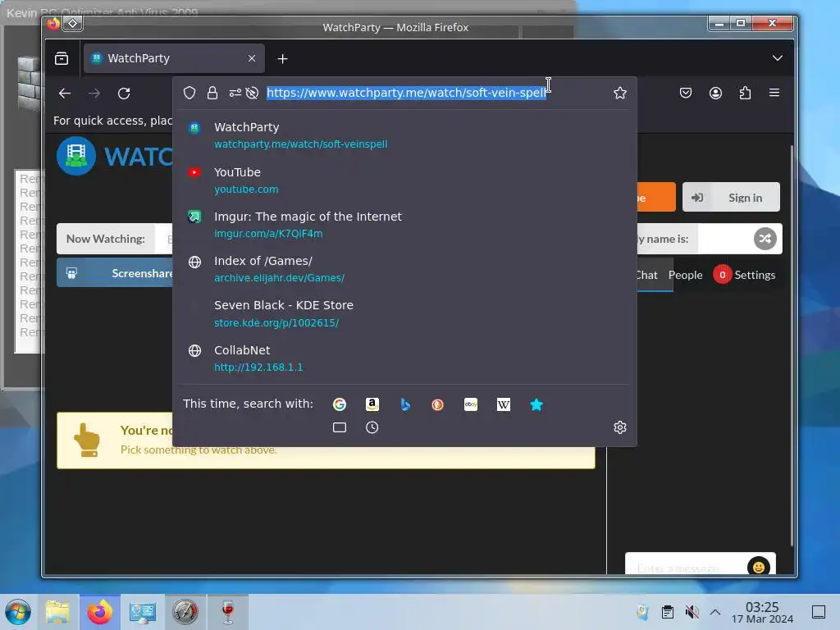840x630 pixels.
Task: Reload the WatchParty page
Action: tap(124, 94)
